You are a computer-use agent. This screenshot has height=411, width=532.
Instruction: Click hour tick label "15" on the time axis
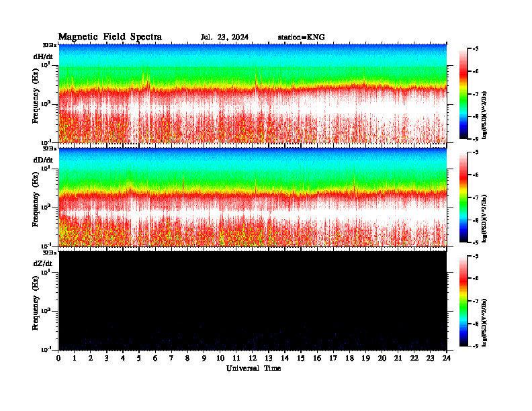pyautogui.click(x=301, y=359)
